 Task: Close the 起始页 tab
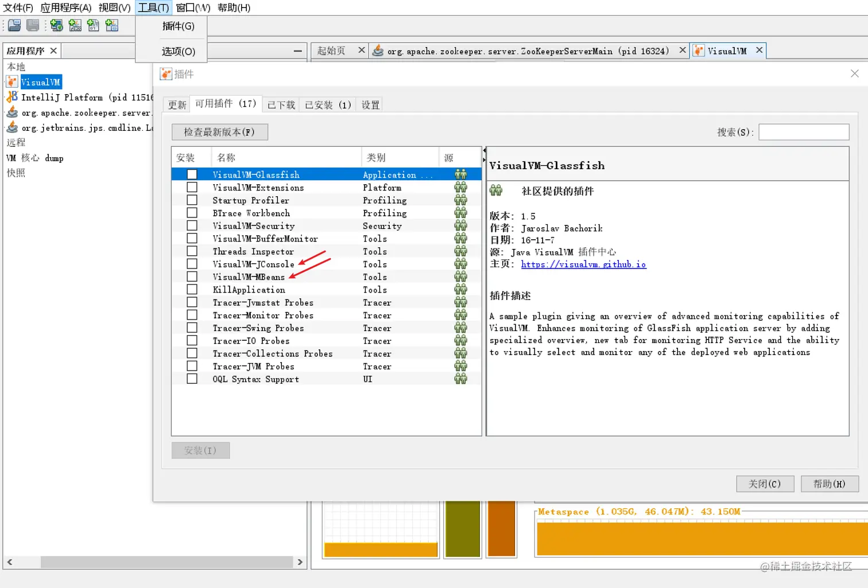click(x=361, y=50)
